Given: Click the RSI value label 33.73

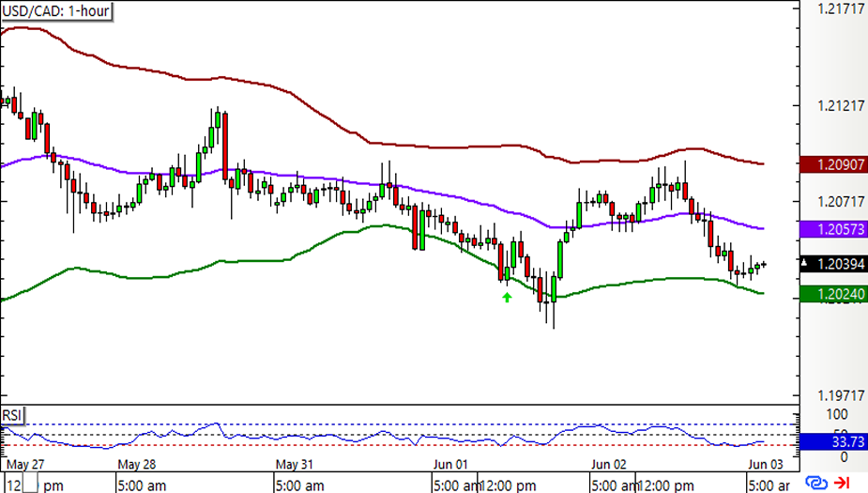Looking at the screenshot, I should (834, 441).
